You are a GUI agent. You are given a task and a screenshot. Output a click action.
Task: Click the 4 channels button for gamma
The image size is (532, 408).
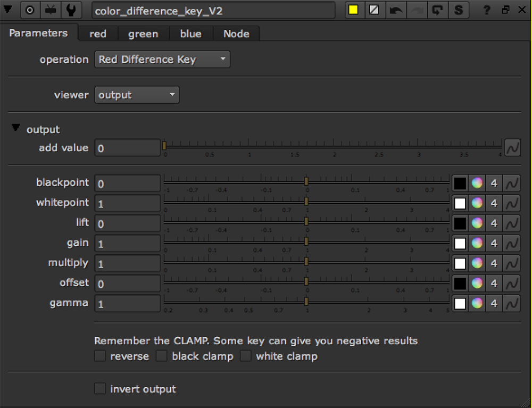pyautogui.click(x=494, y=304)
